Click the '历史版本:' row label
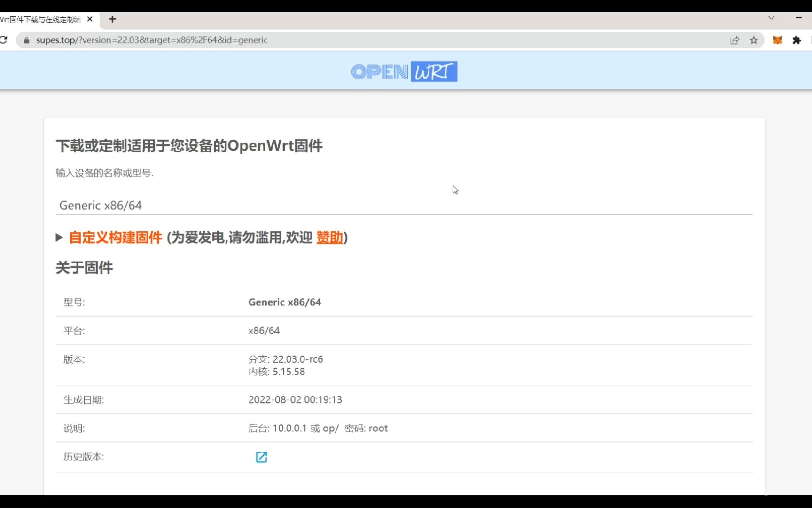 coord(84,457)
